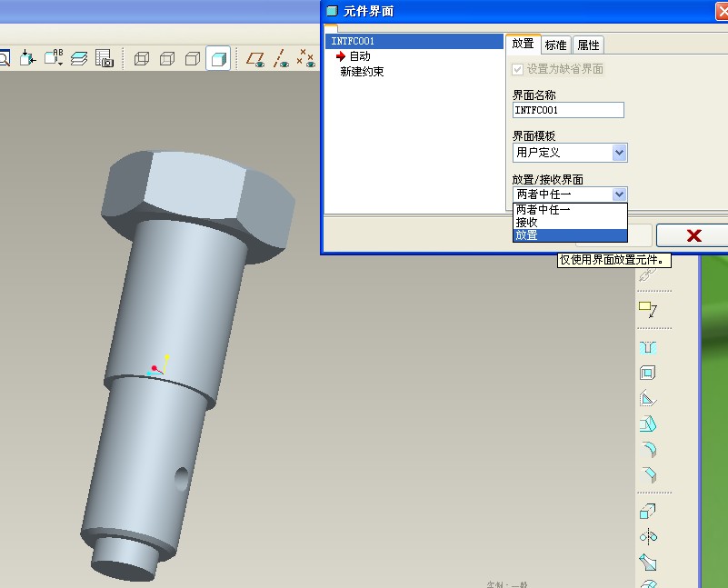
Task: Switch to the 放置 tab
Action: 524,45
